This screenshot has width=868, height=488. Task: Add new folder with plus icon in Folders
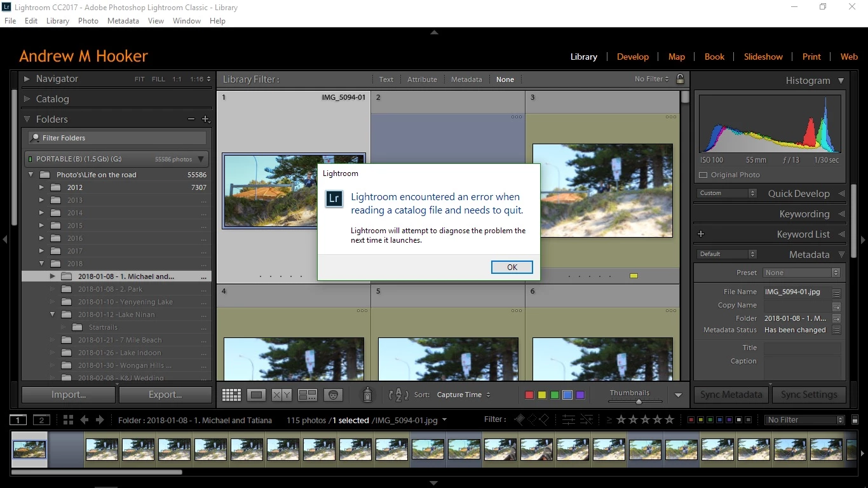[x=205, y=119]
